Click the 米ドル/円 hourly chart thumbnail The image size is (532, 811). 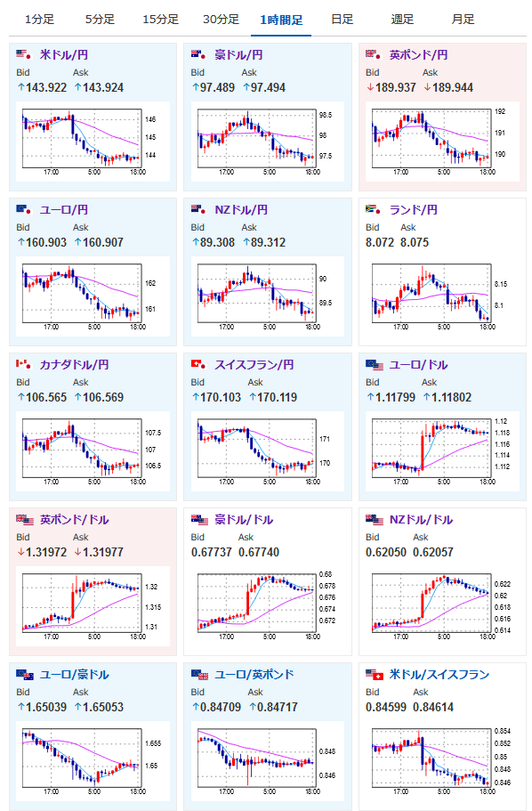93,142
